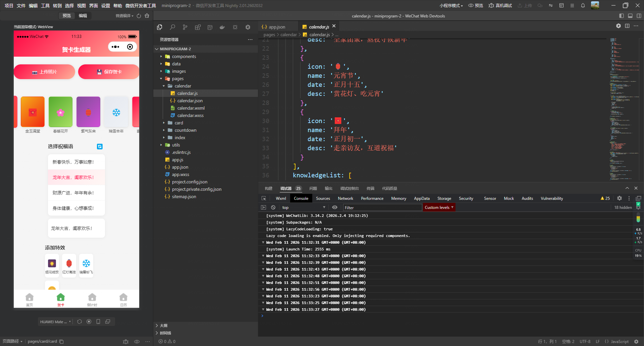644x346 pixels.
Task: Click the console Filter input field
Action: click(382, 208)
